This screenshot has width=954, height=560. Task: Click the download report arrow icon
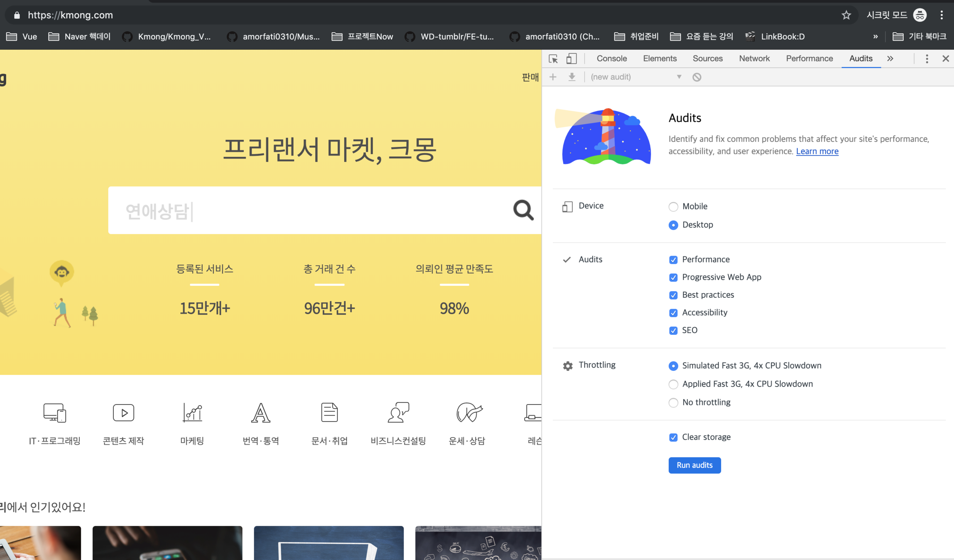tap(572, 77)
